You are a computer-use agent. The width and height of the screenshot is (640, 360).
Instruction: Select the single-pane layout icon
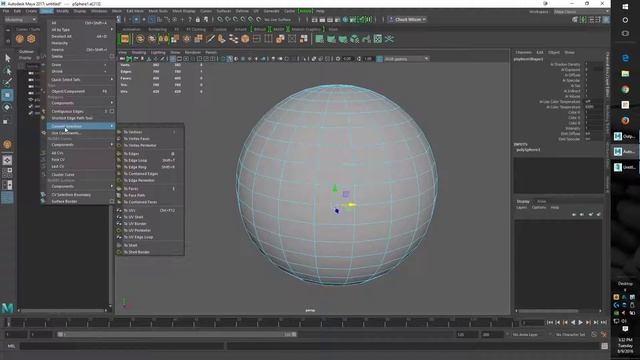pyautogui.click(x=7, y=160)
